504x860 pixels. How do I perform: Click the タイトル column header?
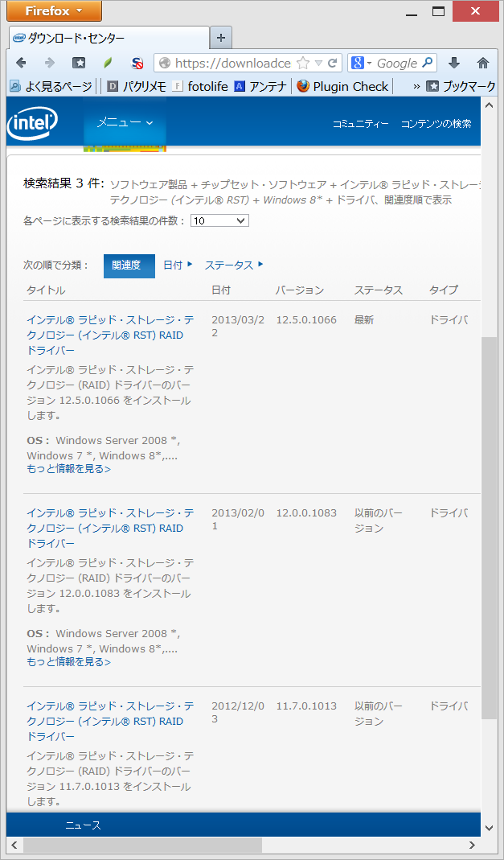[46, 290]
